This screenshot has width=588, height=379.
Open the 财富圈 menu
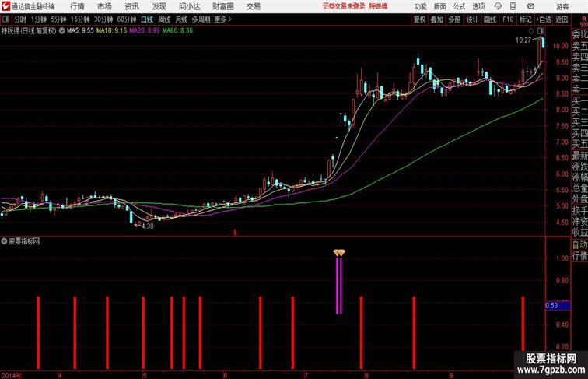223,6
